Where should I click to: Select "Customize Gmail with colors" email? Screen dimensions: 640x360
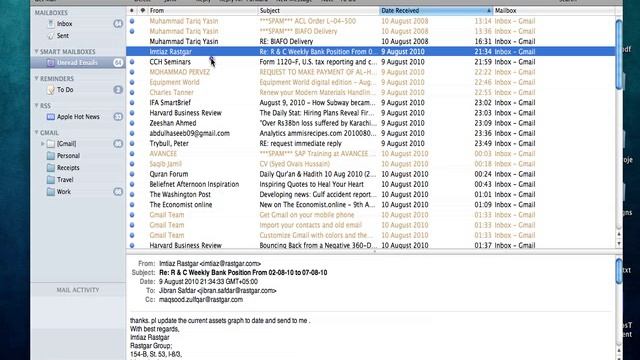point(371,235)
